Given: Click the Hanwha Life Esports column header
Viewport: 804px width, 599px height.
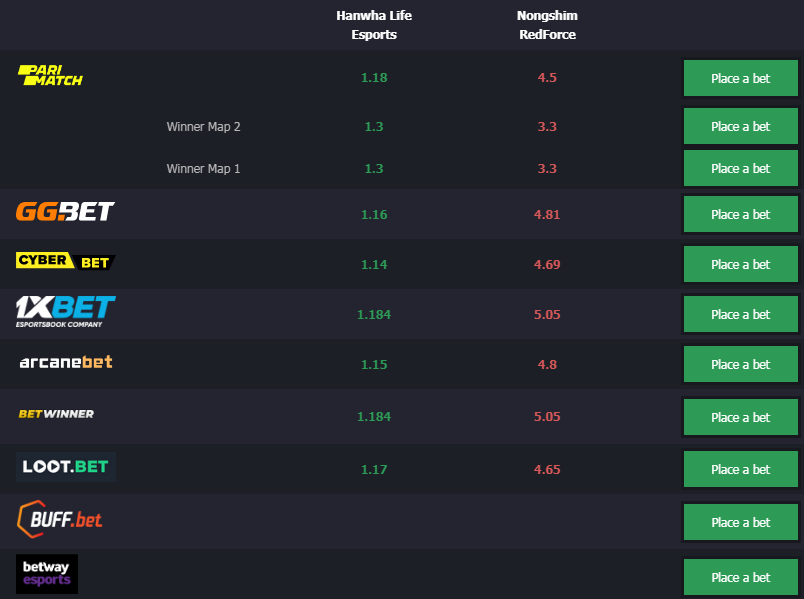Looking at the screenshot, I should [x=374, y=25].
